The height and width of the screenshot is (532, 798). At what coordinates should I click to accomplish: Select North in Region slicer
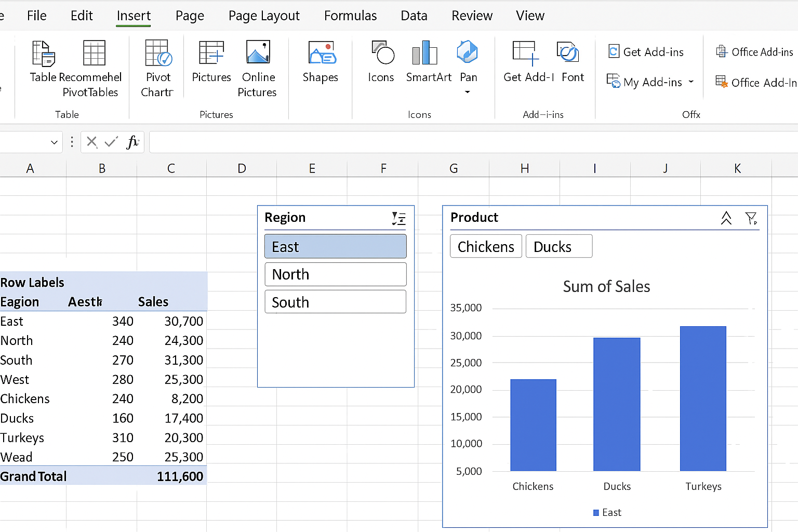(336, 274)
